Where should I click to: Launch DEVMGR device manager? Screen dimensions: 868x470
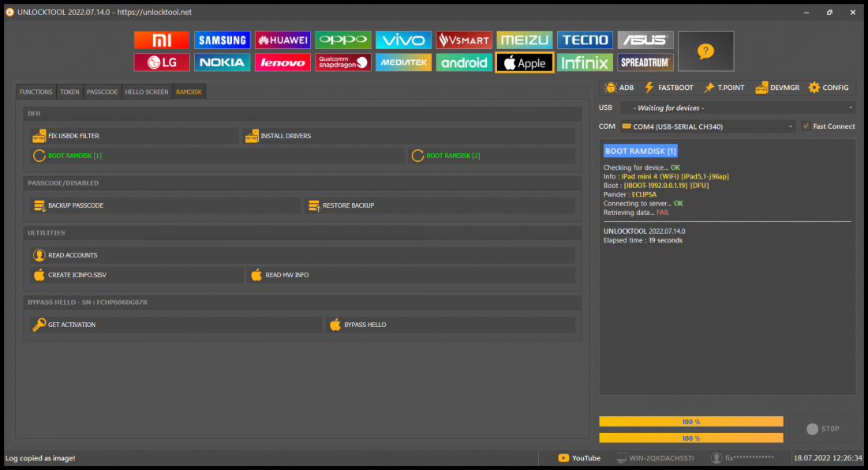(x=777, y=88)
